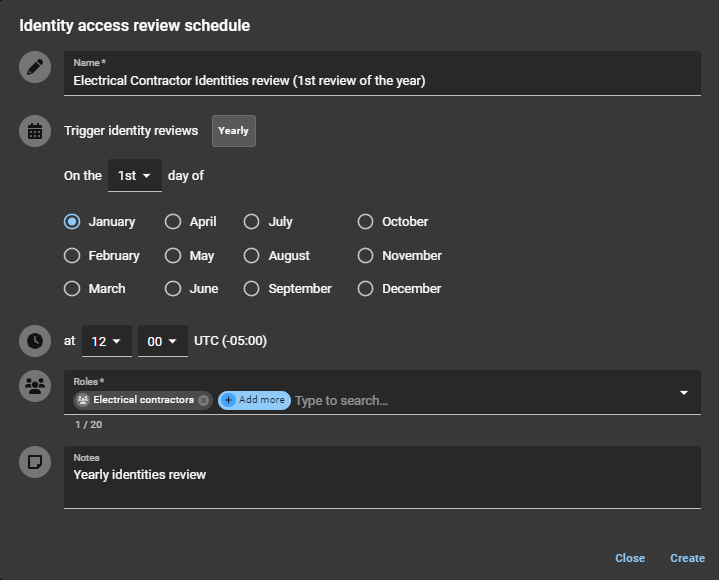
Task: Click the sticky note icon beside Notes
Action: (x=35, y=461)
